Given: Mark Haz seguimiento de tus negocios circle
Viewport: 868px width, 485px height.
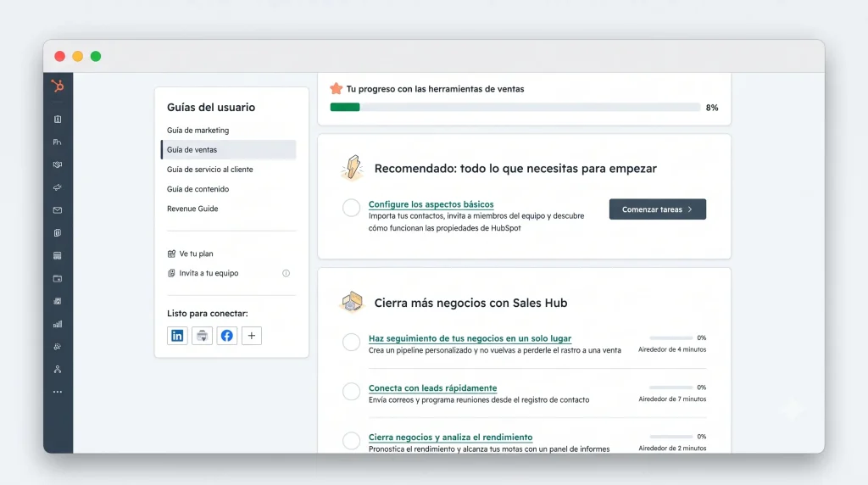Looking at the screenshot, I should tap(351, 342).
